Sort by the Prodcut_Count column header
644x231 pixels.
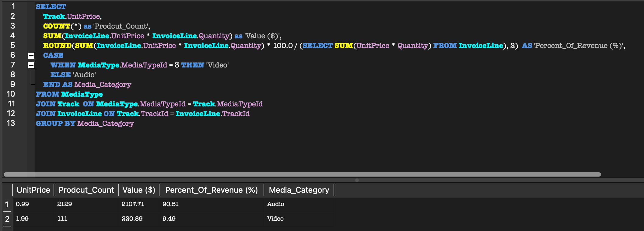point(86,190)
